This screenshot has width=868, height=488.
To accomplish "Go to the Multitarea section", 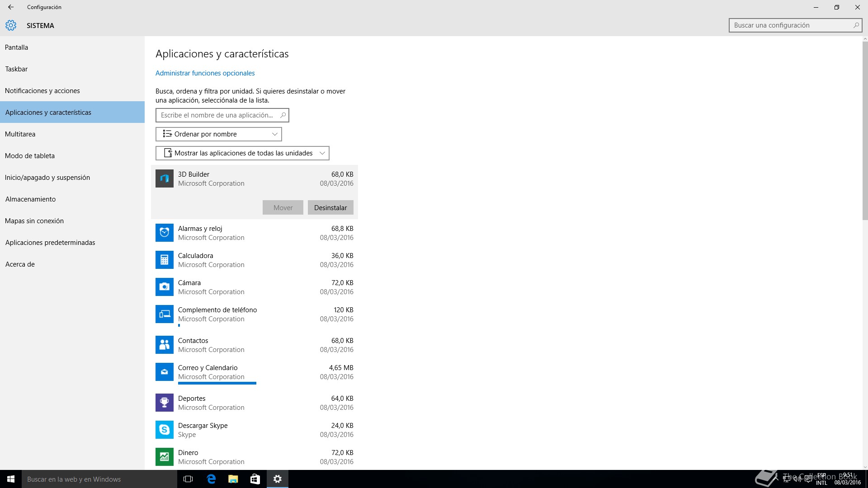I will 72,134.
